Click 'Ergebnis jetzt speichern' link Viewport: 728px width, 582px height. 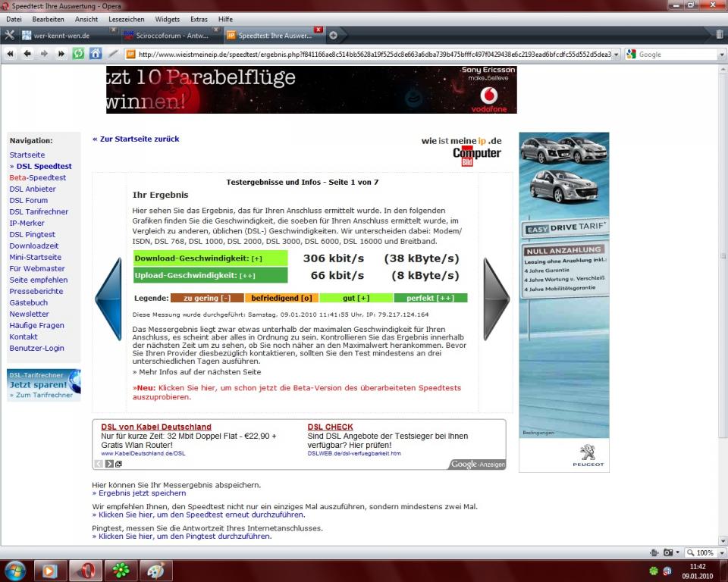[139, 493]
